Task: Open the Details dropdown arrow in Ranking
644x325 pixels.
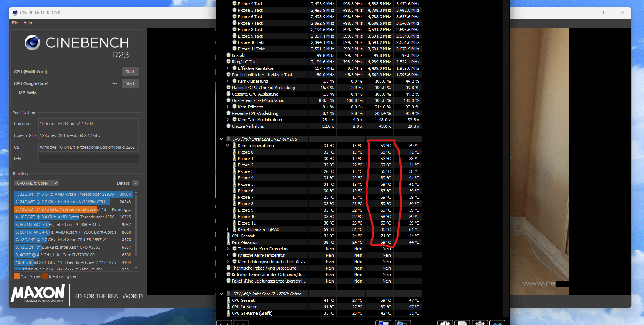Action: tap(135, 183)
